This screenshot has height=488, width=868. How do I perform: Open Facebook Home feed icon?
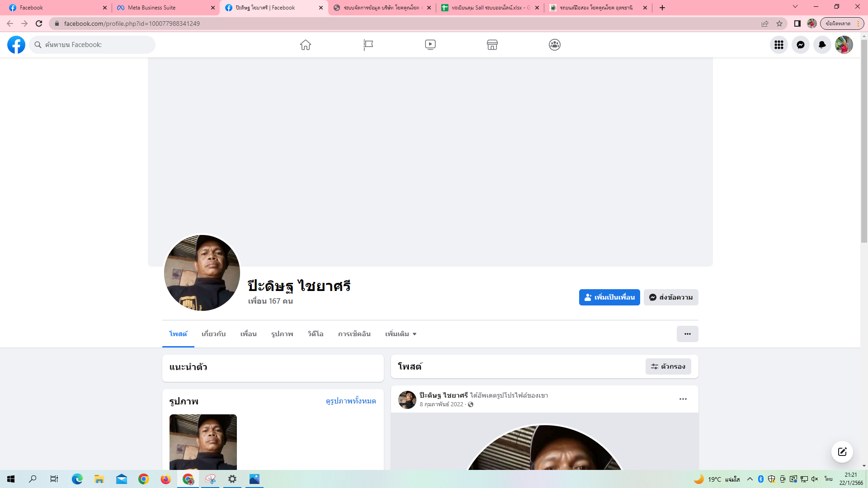coord(306,45)
